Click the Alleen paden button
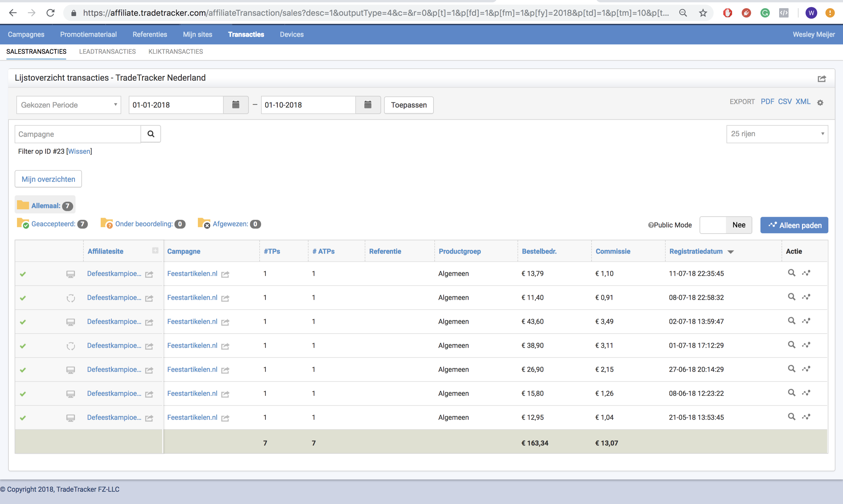 tap(794, 225)
